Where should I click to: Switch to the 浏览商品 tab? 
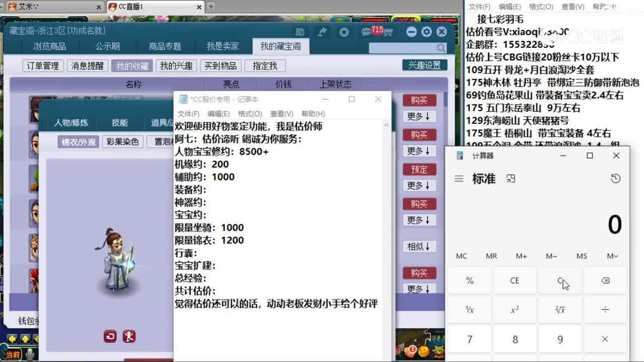click(50, 46)
